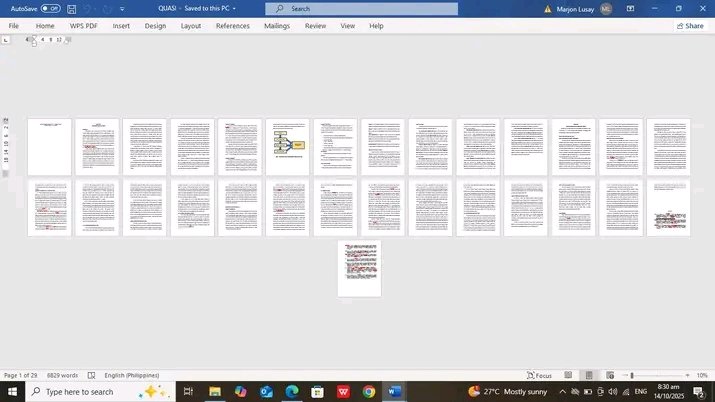Open WPS Office from the taskbar
Screen dimensions: 715x402
click(x=343, y=392)
